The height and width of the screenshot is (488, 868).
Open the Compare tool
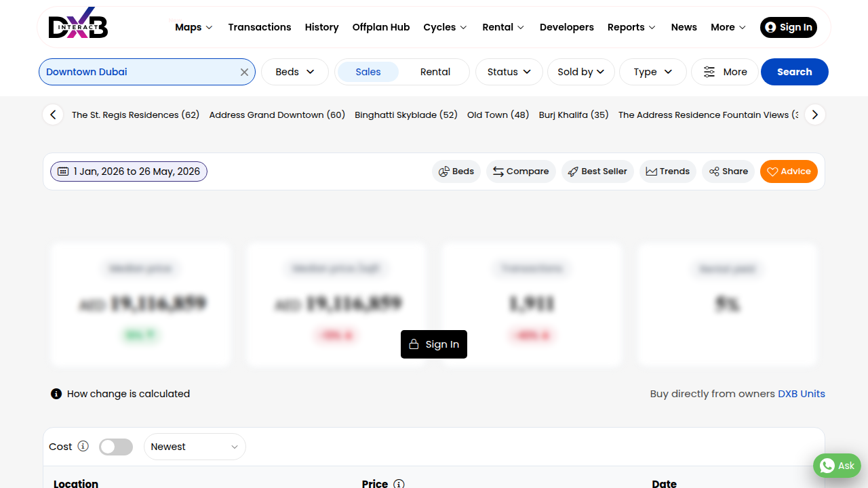521,171
